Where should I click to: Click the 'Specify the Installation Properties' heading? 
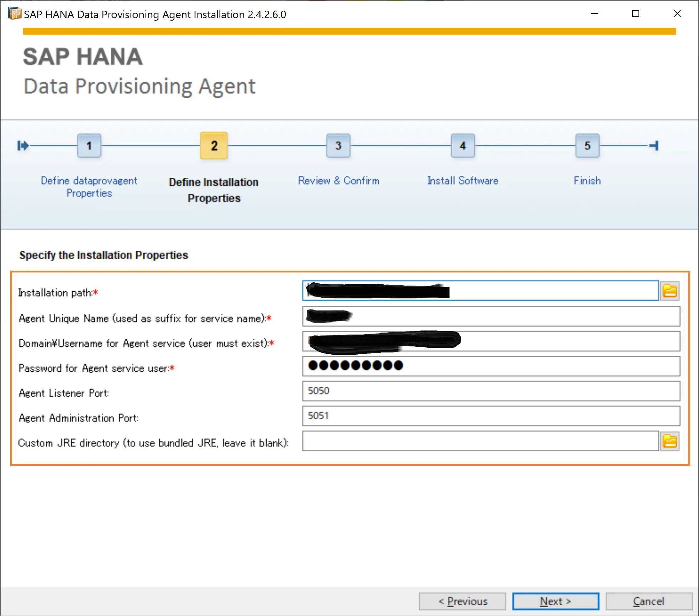[104, 255]
